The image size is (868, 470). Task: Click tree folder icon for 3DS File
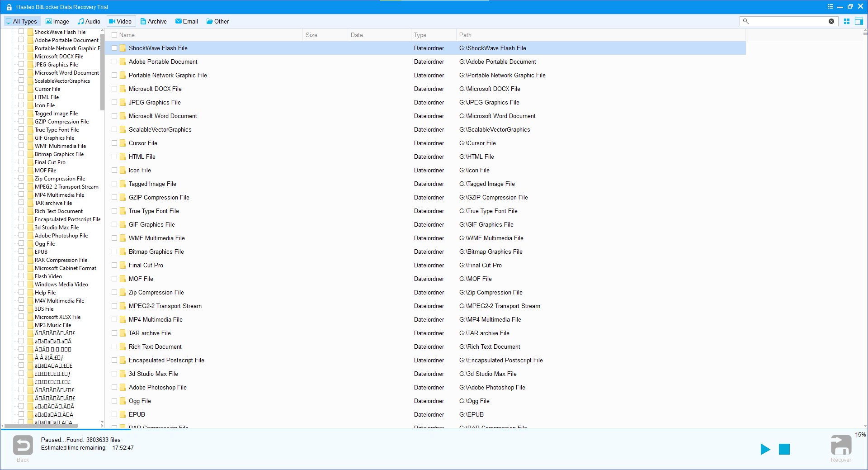30,309
